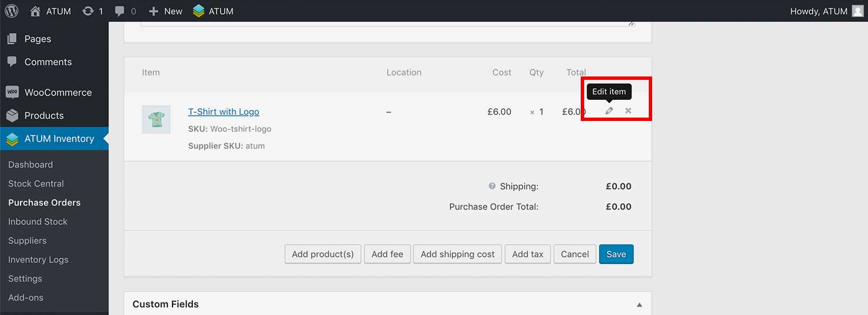Screen dimensions: 868x315
Task: Click the ATUM layers icon in toolbar
Action: (199, 11)
